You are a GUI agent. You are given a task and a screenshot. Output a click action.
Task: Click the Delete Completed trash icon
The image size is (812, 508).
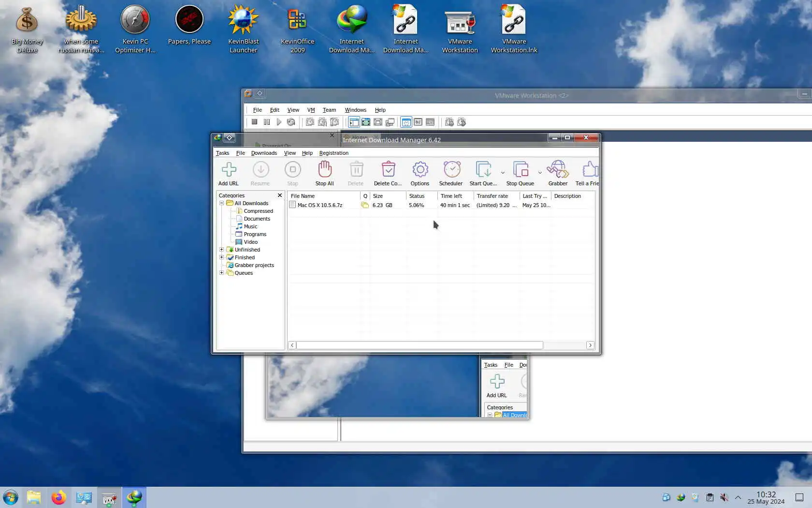388,170
